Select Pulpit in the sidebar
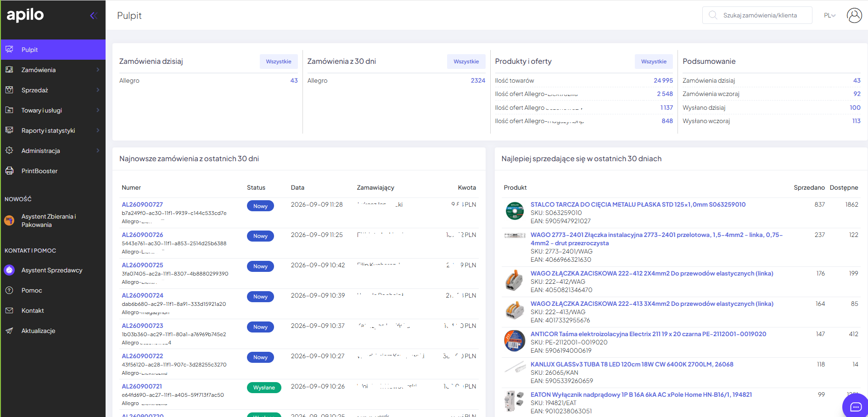 53,50
